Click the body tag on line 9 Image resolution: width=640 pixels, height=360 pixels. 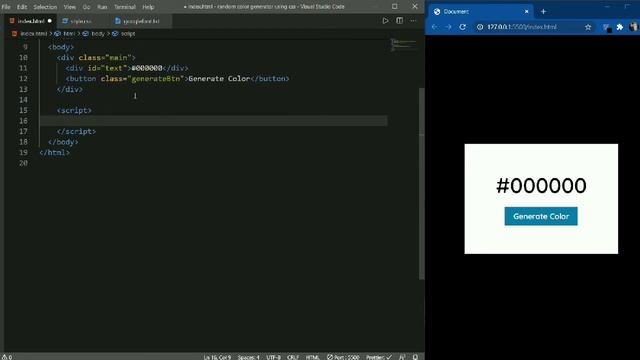point(61,47)
